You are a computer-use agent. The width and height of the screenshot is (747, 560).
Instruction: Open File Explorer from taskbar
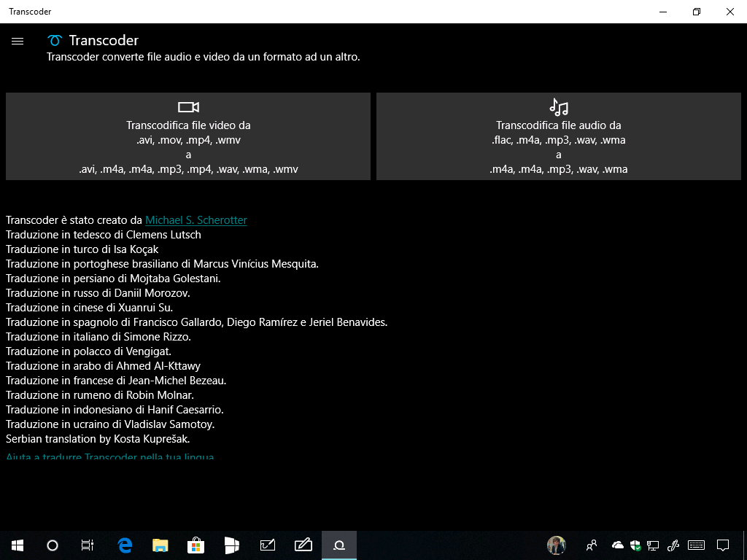click(160, 545)
